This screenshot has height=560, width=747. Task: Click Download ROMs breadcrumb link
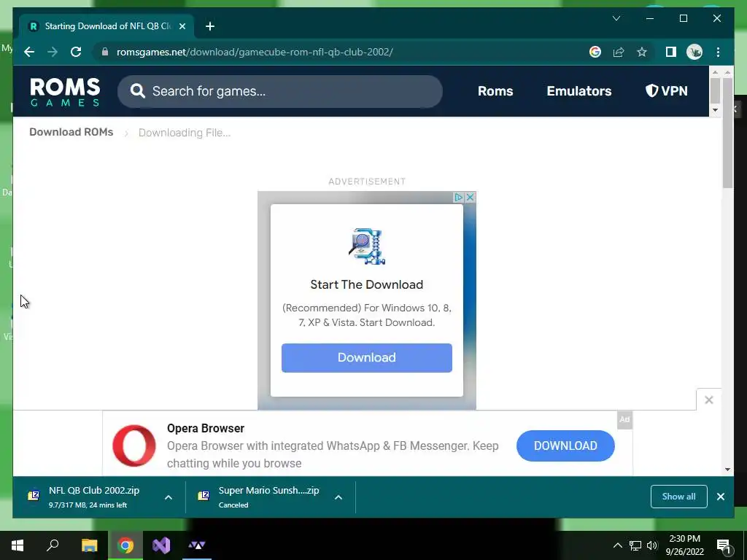[x=71, y=132]
